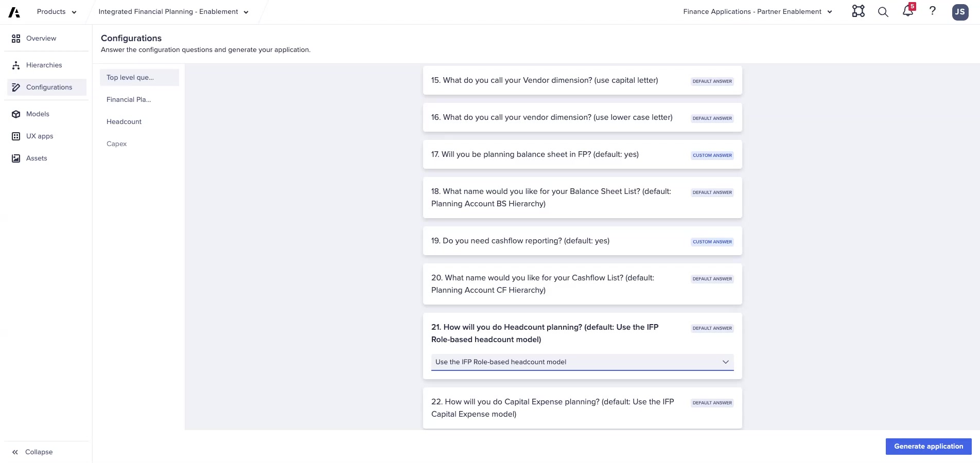The width and height of the screenshot is (980, 463).
Task: Click the CUSTOM ANSWER badge on question 19
Action: pyautogui.click(x=712, y=241)
